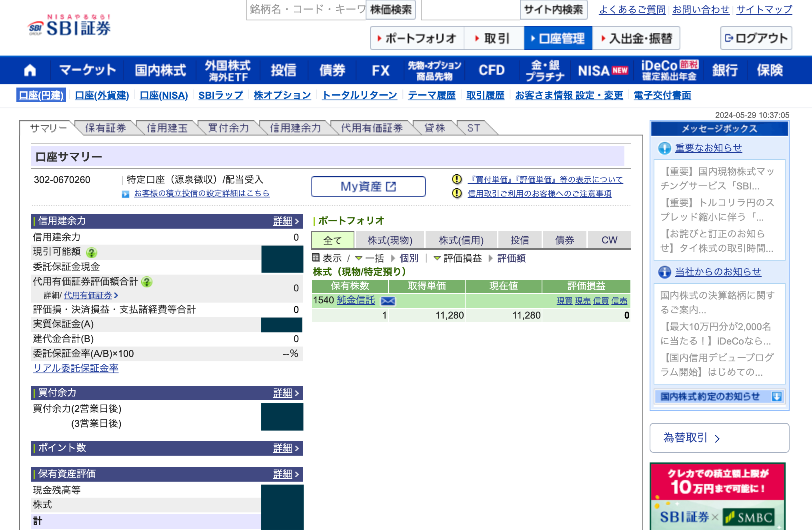Click help icon beside 代用有価証券評価額合計
This screenshot has width=812, height=530.
(x=147, y=282)
